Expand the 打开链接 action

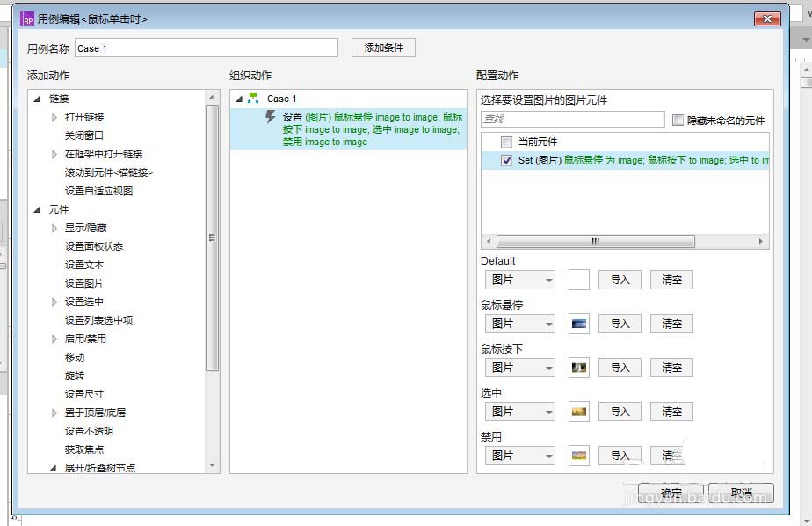pyautogui.click(x=54, y=117)
